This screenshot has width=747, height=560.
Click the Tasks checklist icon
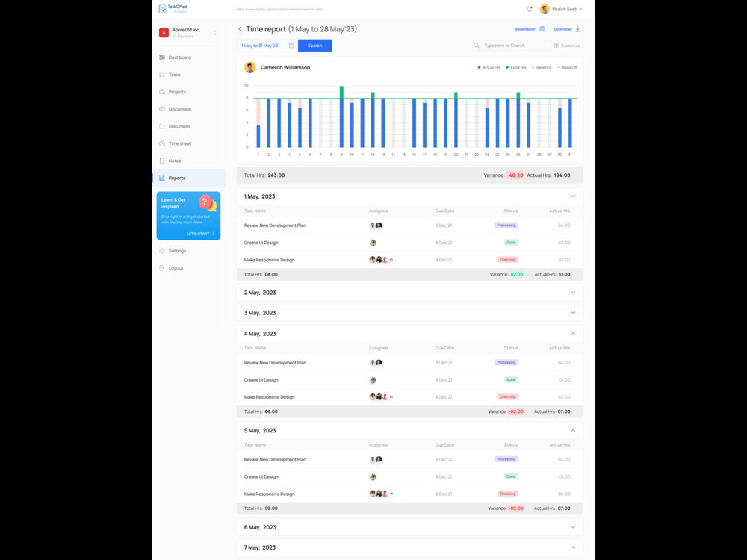pyautogui.click(x=162, y=75)
